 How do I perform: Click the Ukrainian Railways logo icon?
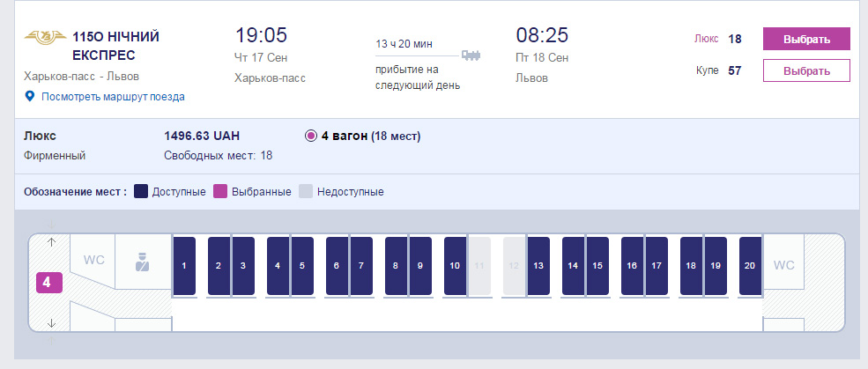(x=45, y=38)
